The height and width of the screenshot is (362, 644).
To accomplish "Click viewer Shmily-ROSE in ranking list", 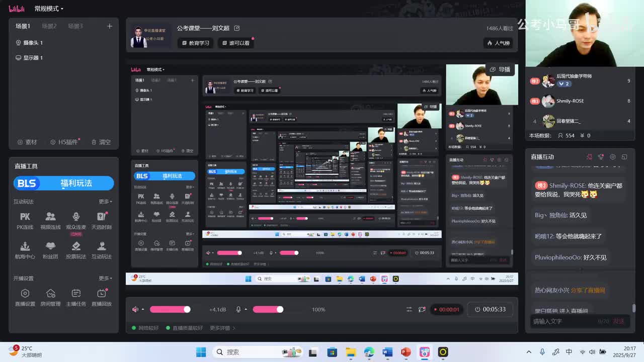I will [581, 101].
